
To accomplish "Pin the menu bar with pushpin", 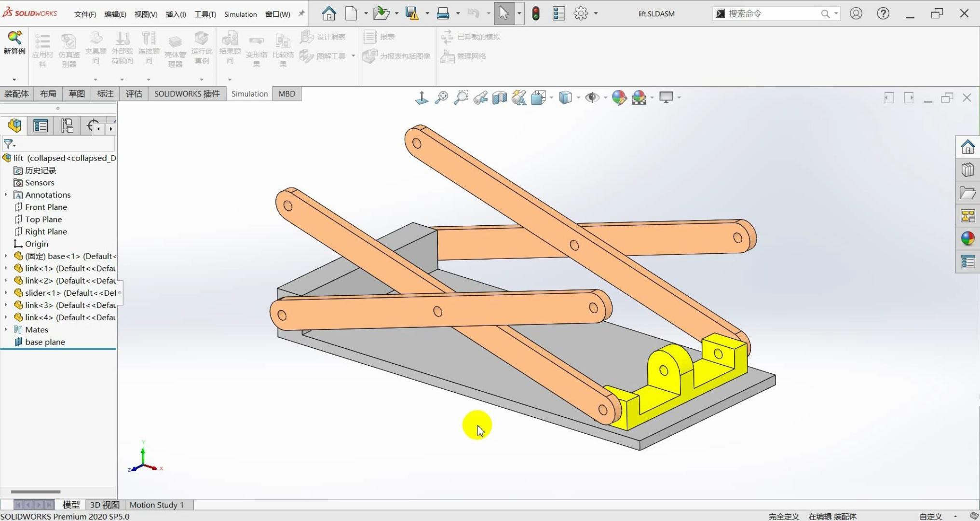I will (x=301, y=14).
